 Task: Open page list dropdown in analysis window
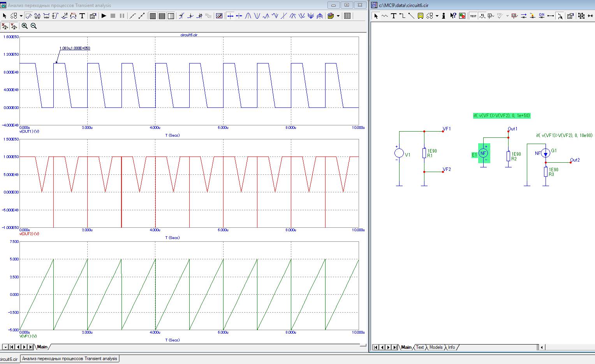[5, 347]
